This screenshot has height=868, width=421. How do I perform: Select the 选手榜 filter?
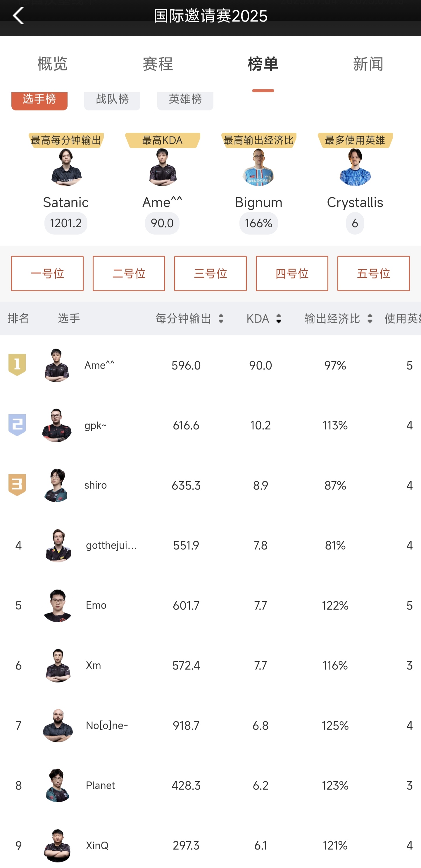point(39,100)
